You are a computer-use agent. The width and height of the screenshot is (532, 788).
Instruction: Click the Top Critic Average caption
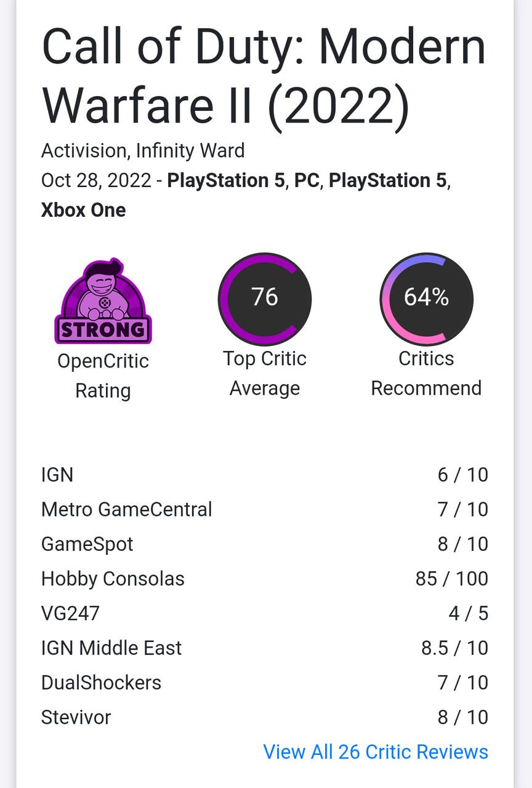click(265, 373)
